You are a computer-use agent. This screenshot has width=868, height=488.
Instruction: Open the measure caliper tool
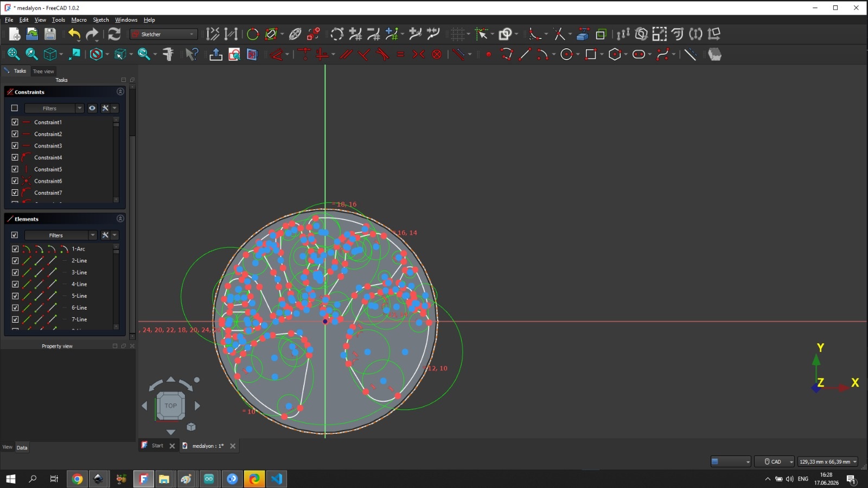click(168, 54)
